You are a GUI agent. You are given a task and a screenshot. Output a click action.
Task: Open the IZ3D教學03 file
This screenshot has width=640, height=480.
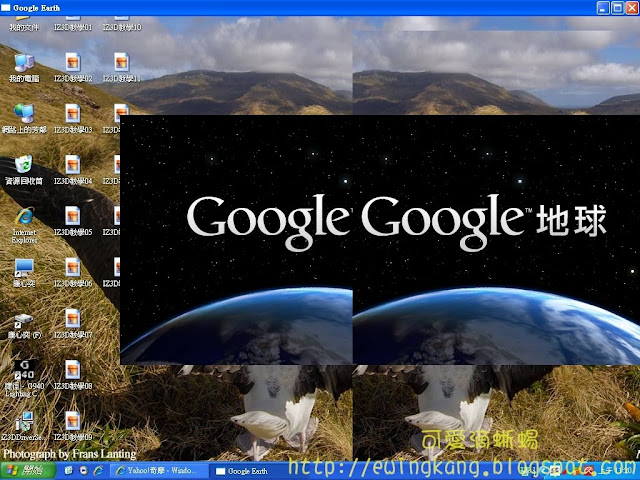[x=73, y=118]
